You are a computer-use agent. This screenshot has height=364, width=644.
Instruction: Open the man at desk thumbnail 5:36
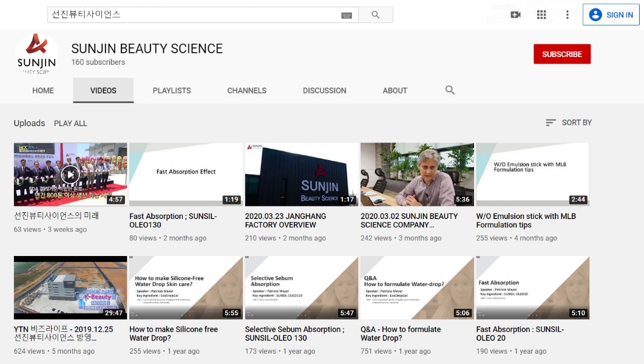pos(417,174)
